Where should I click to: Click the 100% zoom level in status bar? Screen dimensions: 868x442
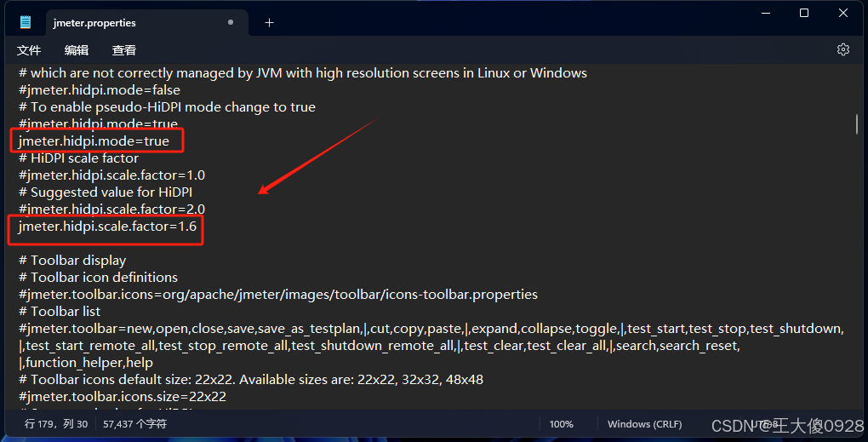(x=562, y=424)
